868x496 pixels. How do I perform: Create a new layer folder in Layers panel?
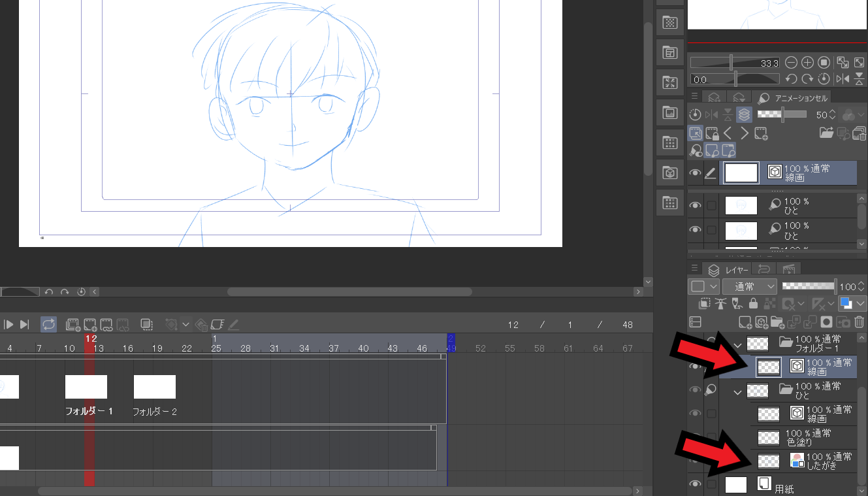pyautogui.click(x=777, y=322)
